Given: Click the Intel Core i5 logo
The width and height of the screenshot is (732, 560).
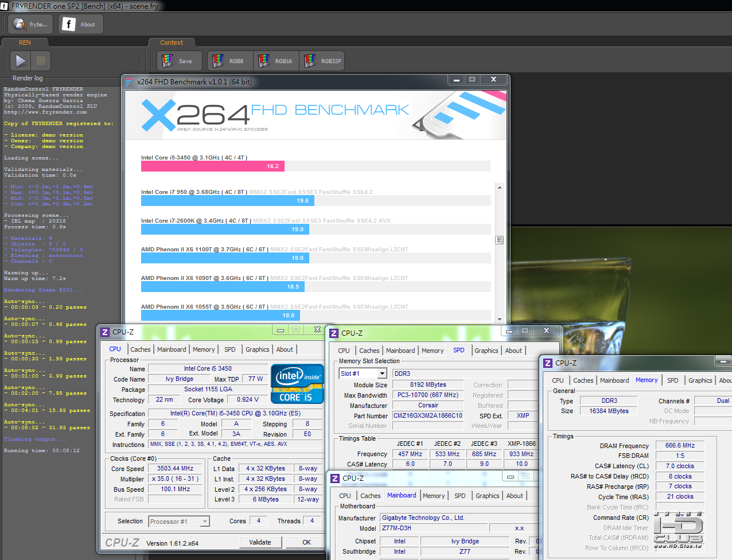Looking at the screenshot, I should (x=297, y=384).
